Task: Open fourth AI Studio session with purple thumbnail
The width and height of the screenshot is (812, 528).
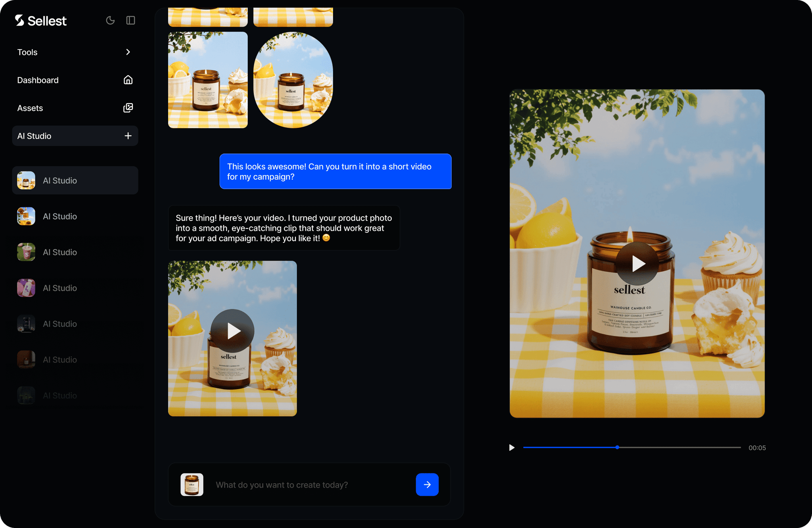Action: click(x=59, y=288)
